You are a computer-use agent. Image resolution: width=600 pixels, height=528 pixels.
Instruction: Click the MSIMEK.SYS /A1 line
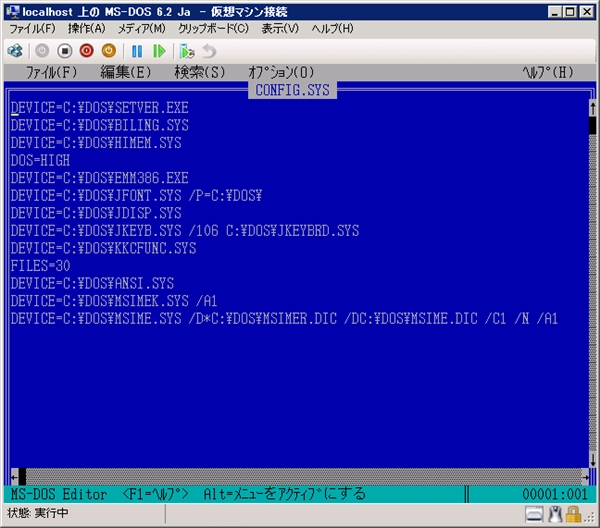tap(114, 301)
